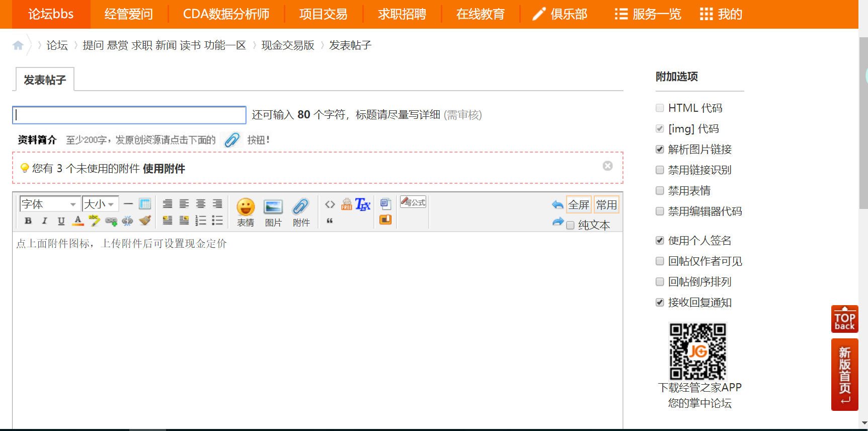Screen dimensions: 868x431
Task: Go to the home page icon
Action: [18, 45]
